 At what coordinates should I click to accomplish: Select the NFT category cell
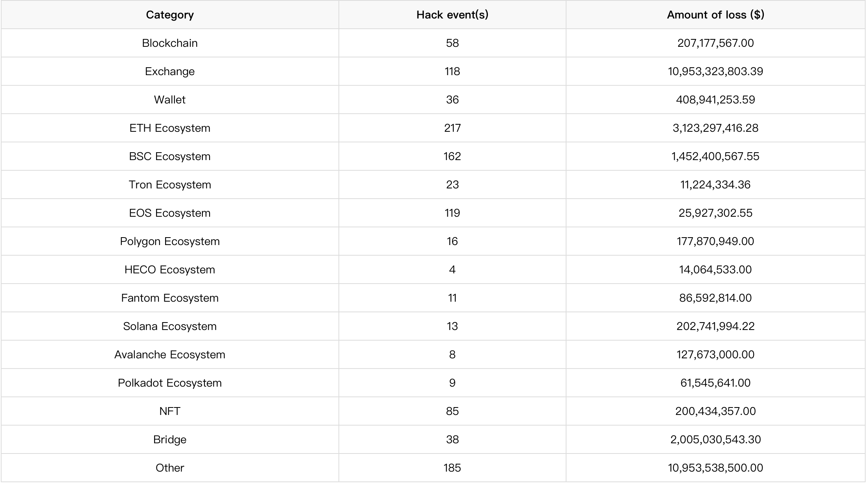coord(170,411)
